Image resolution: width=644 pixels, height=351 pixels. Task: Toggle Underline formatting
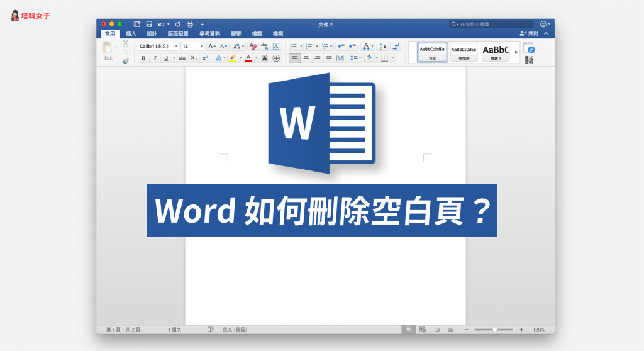coord(166,58)
